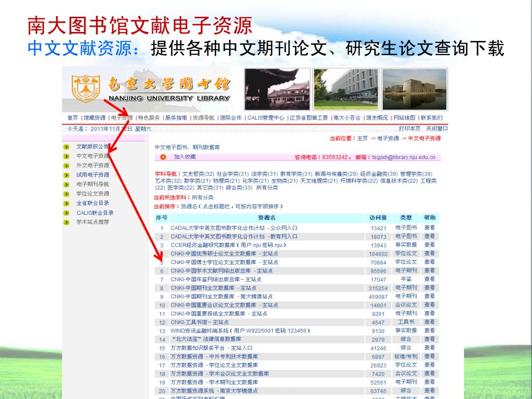The image size is (532, 399).
Task: Click the 关闭窗口 link
Action: point(437,129)
